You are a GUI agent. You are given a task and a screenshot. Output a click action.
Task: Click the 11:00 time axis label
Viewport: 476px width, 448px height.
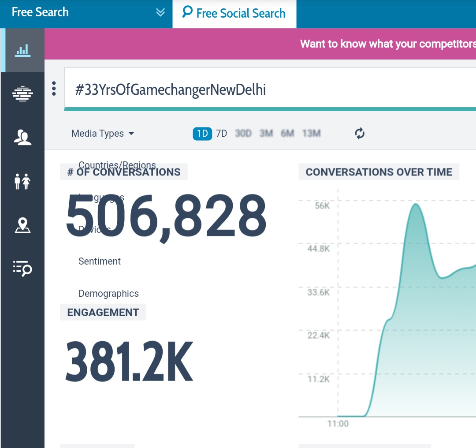pyautogui.click(x=338, y=424)
